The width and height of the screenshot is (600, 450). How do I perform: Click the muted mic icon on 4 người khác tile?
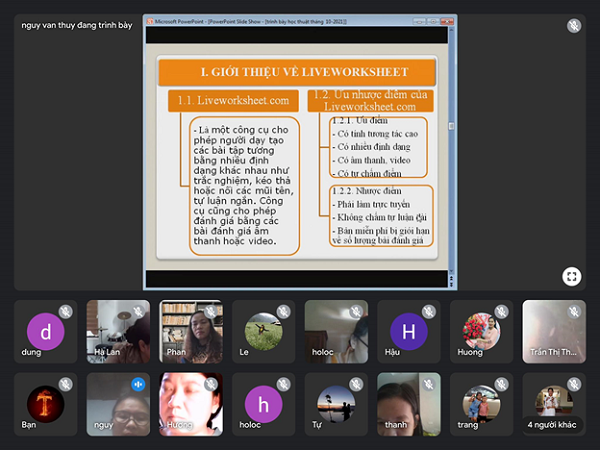574,384
